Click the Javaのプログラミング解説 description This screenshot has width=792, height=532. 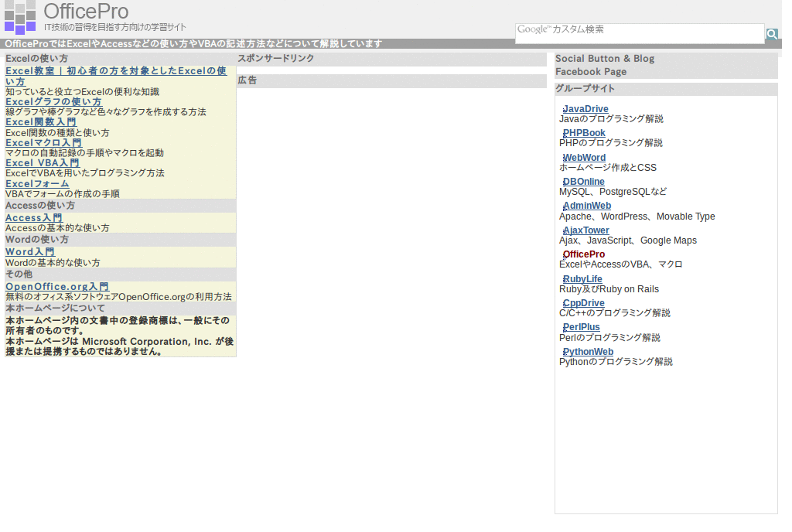pyautogui.click(x=611, y=119)
